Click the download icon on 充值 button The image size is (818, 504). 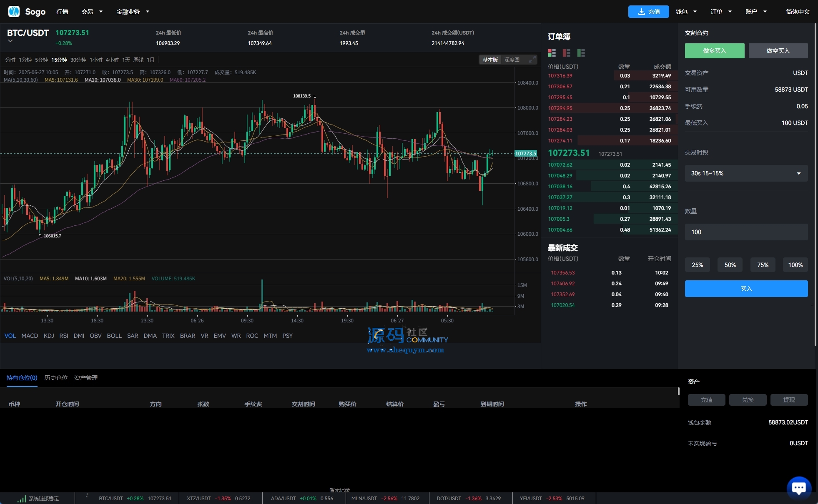[x=642, y=12]
